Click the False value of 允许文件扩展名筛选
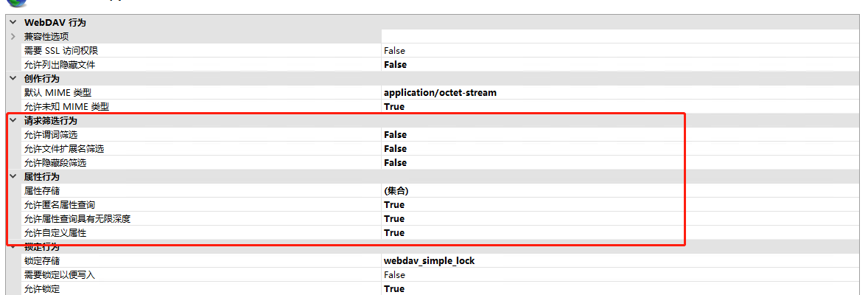The image size is (868, 295). 395,149
